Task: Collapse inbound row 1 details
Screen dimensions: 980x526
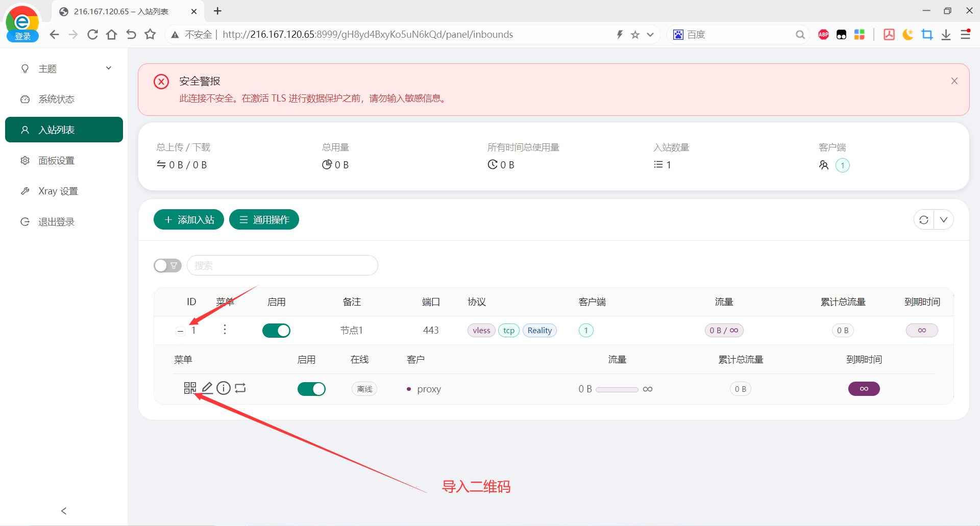Action: coord(180,331)
